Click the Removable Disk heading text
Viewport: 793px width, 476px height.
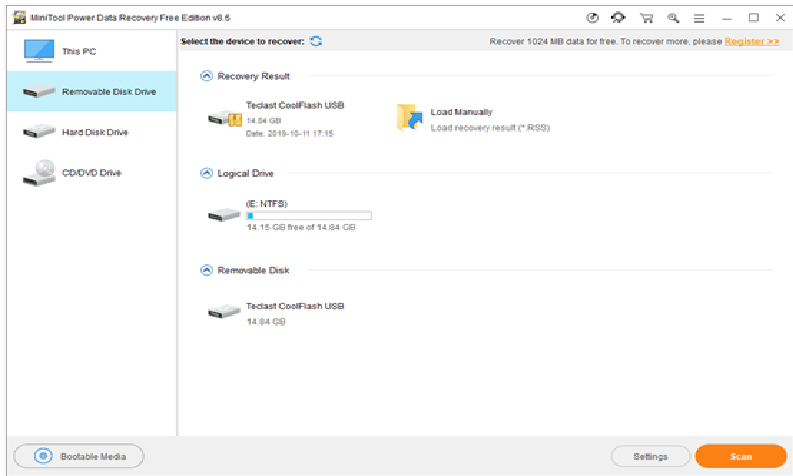coord(253,270)
